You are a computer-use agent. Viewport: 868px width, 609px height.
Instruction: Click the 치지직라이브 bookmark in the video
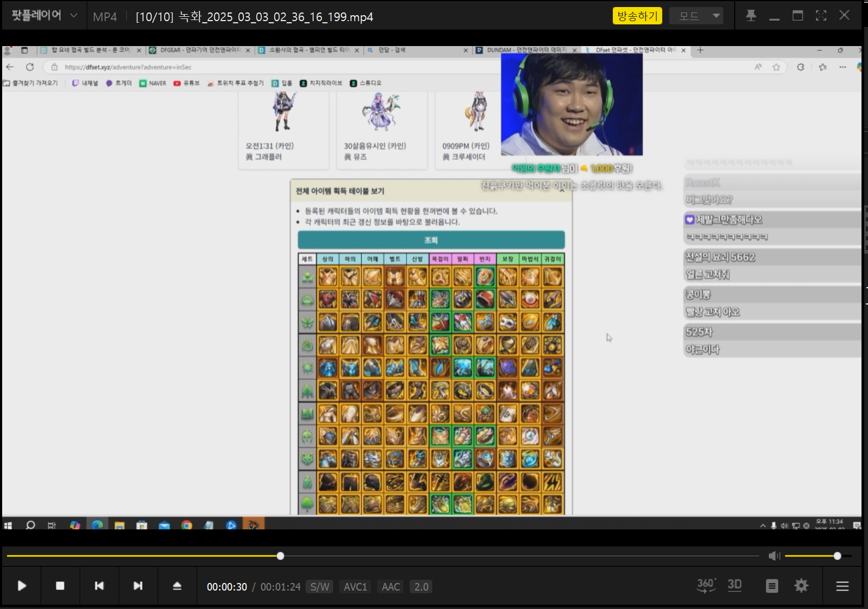(321, 83)
